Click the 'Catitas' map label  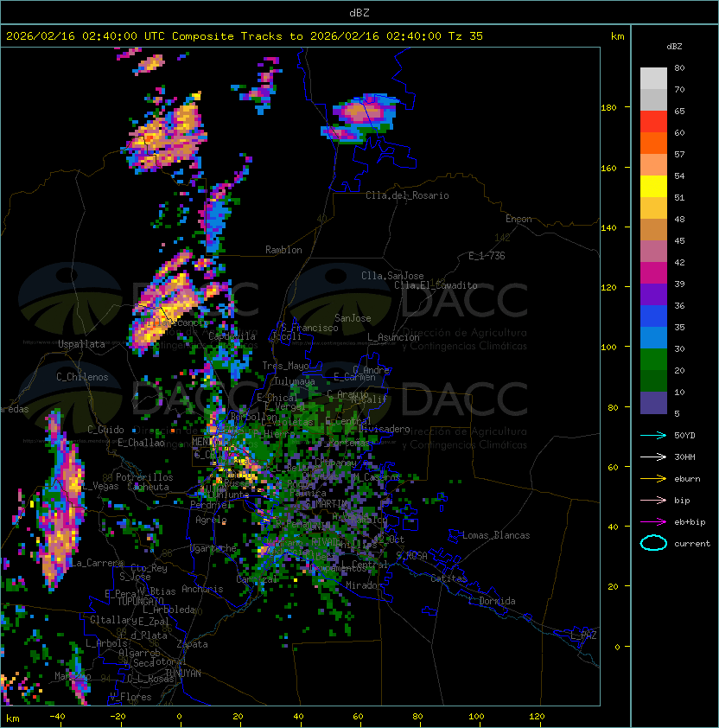click(449, 578)
